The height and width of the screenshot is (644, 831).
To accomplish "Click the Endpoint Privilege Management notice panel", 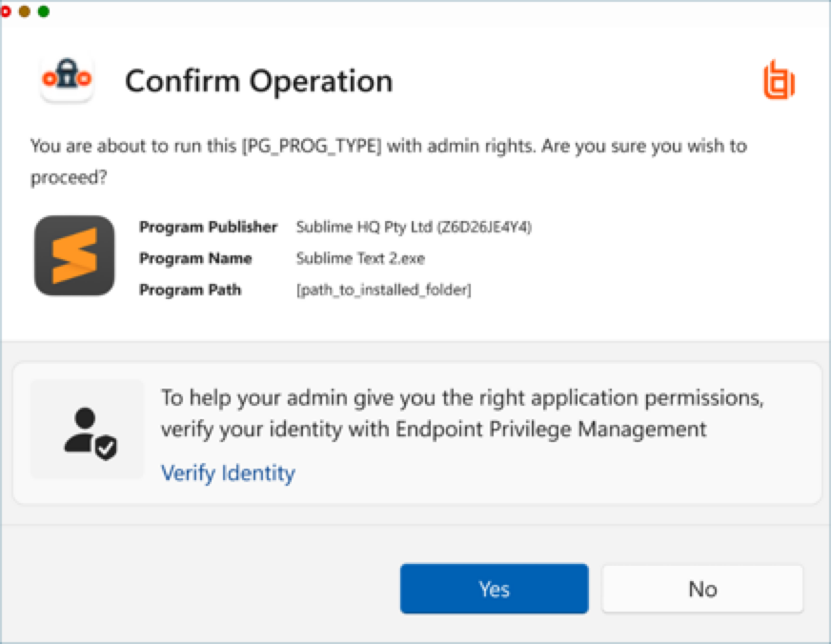I will [415, 429].
